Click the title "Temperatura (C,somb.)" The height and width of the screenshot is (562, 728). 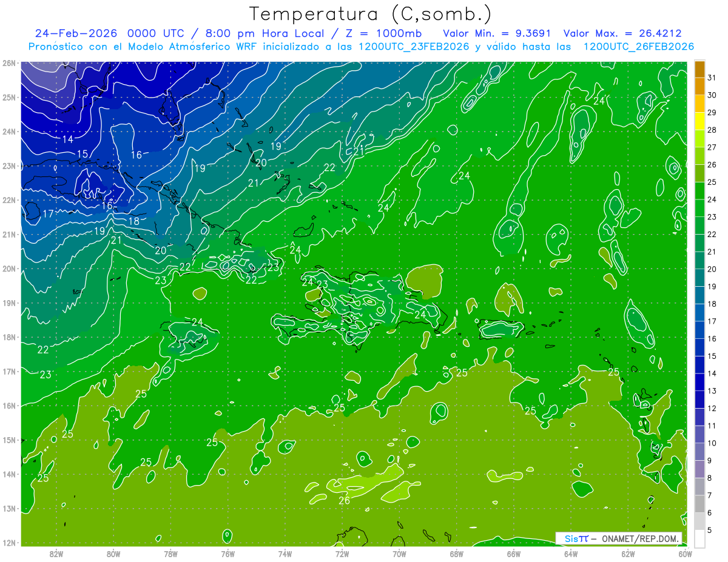click(x=370, y=14)
